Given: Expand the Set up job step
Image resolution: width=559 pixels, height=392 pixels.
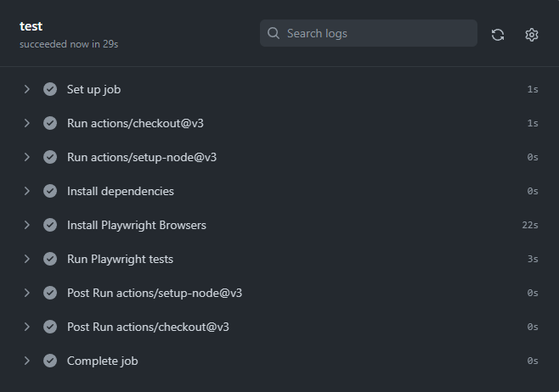Looking at the screenshot, I should 26,89.
